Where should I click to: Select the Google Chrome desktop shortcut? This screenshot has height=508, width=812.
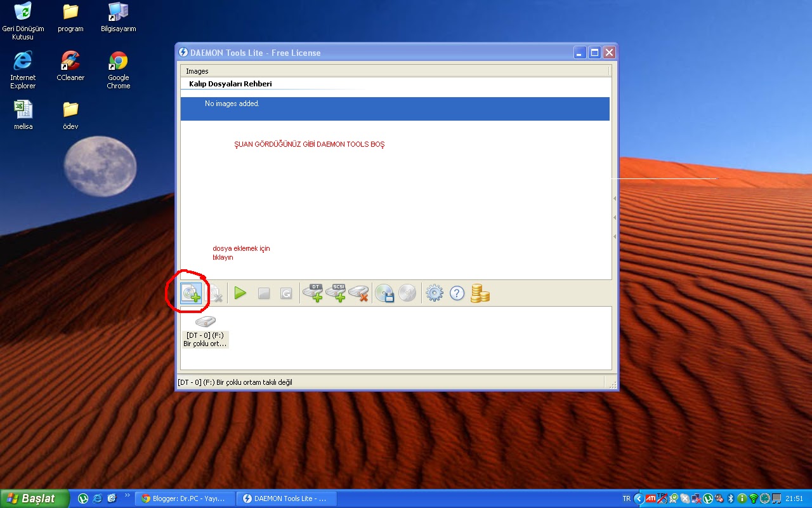pyautogui.click(x=118, y=70)
